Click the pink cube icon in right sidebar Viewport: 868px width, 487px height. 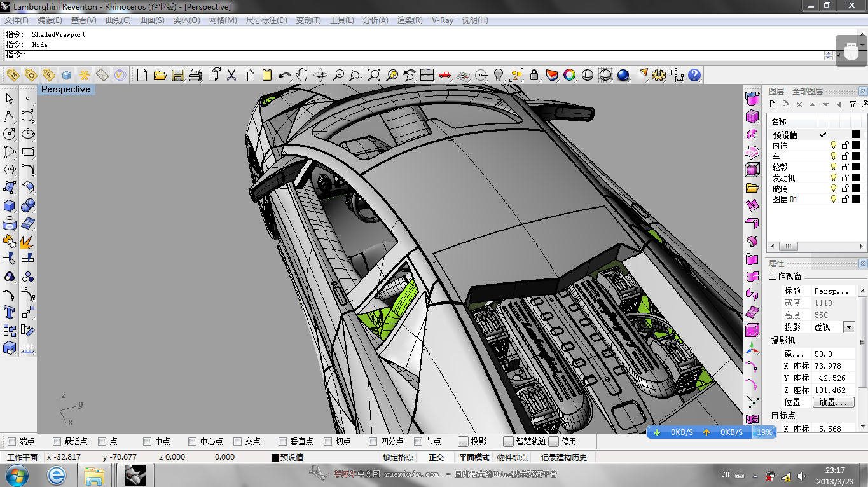(x=752, y=116)
